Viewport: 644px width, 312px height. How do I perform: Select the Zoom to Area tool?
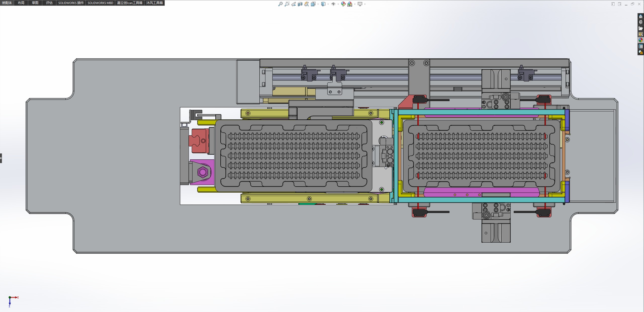(x=287, y=4)
